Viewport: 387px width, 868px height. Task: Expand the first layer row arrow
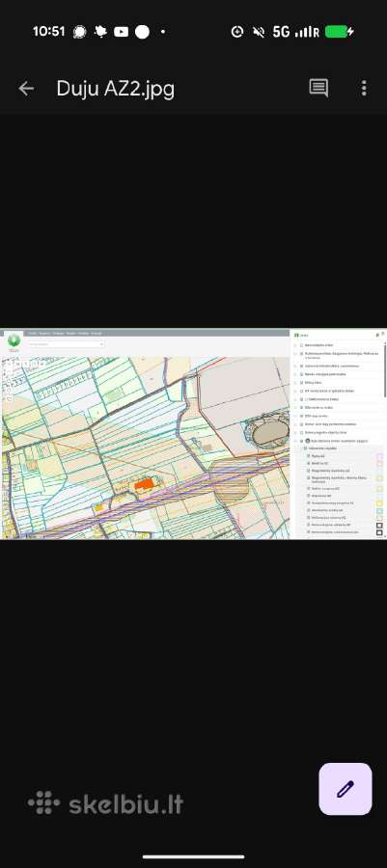coord(295,345)
